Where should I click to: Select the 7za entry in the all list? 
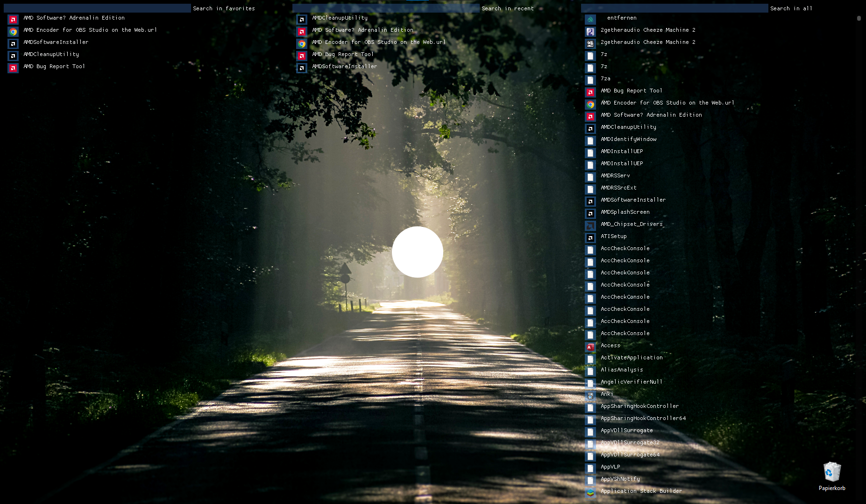click(605, 78)
